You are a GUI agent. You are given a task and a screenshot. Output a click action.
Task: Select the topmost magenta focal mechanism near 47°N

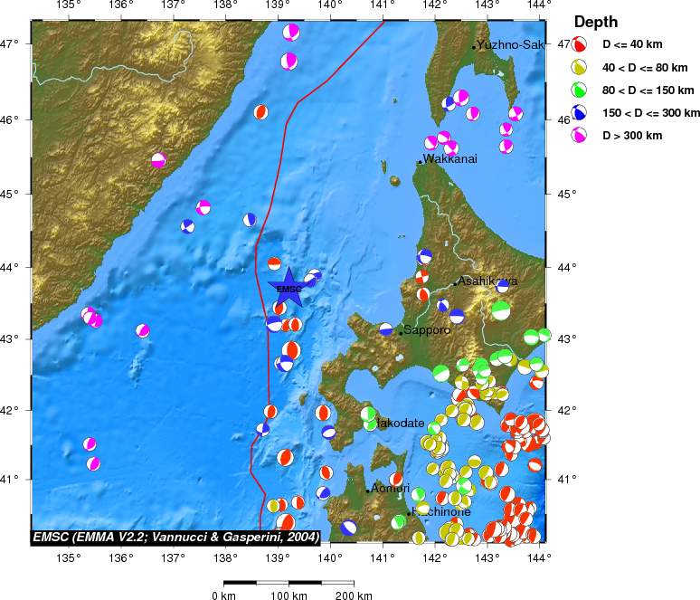(x=291, y=33)
